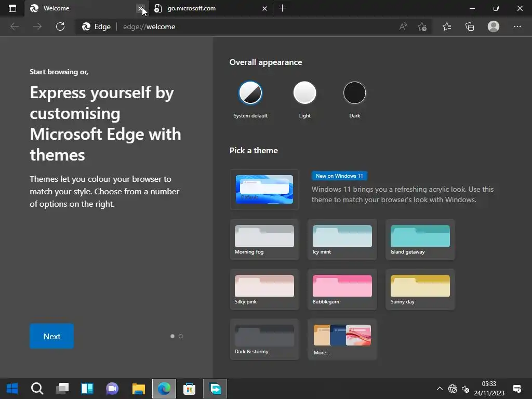This screenshot has height=399, width=532.
Task: Click the last pinned taskbar app icon
Action: 215,389
